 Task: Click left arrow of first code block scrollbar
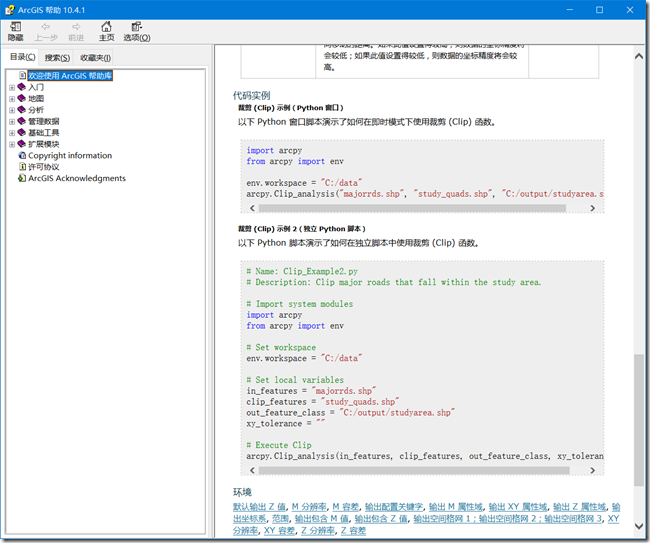point(252,208)
